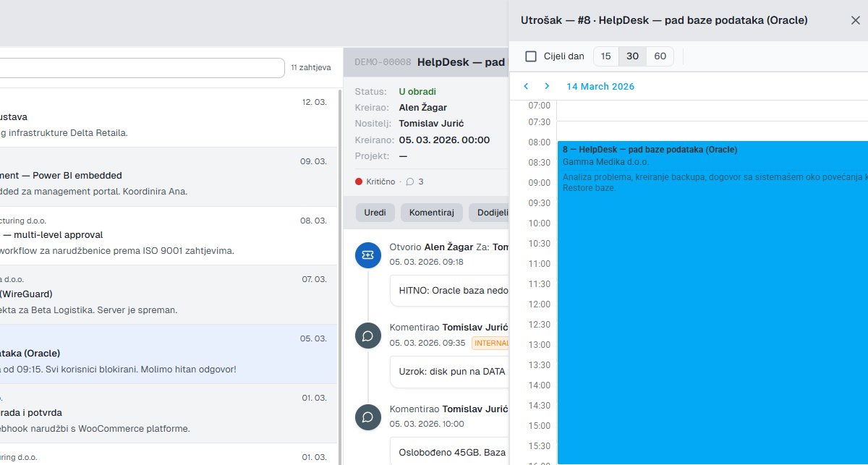Dismiss the Utrošak panel with the X
This screenshot has height=465, width=868.
(x=856, y=20)
